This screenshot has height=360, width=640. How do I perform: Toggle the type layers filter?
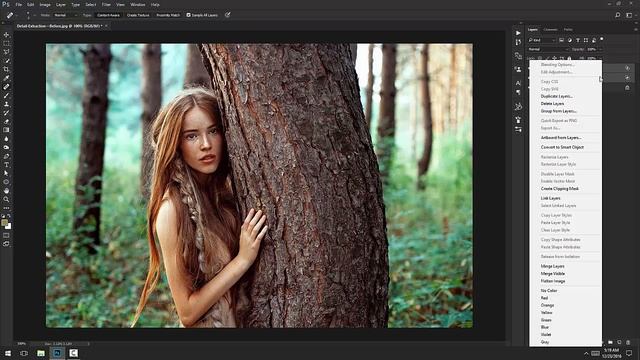click(x=578, y=40)
